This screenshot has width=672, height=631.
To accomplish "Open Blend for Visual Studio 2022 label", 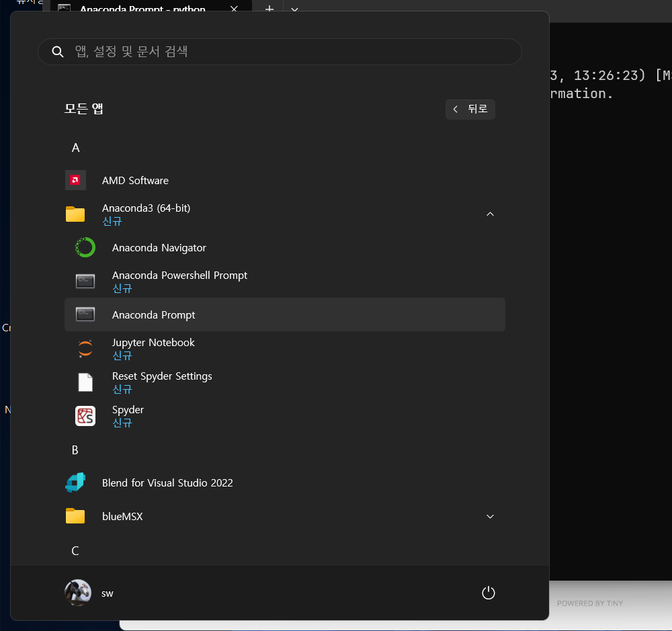I will tap(167, 482).
